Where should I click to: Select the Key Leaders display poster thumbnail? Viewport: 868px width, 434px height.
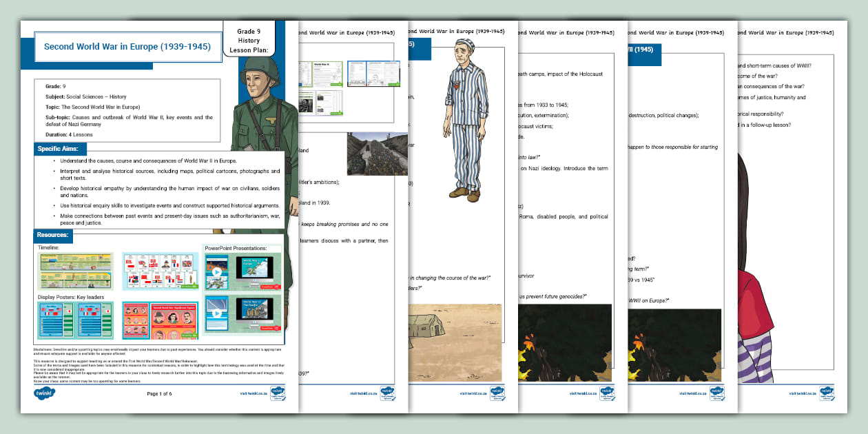pos(75,320)
